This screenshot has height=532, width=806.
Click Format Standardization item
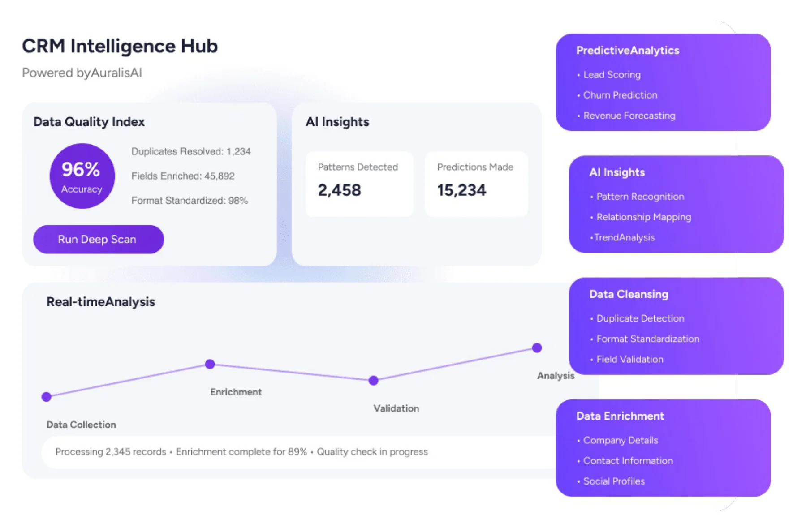pyautogui.click(x=648, y=339)
